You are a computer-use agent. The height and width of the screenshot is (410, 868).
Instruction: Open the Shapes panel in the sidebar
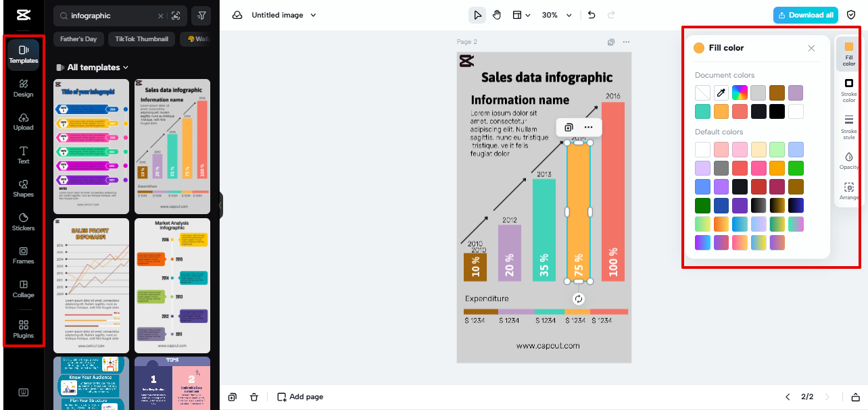coord(23,189)
